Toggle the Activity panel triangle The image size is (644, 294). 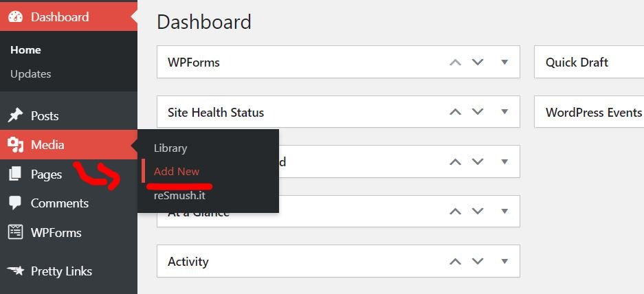[504, 261]
